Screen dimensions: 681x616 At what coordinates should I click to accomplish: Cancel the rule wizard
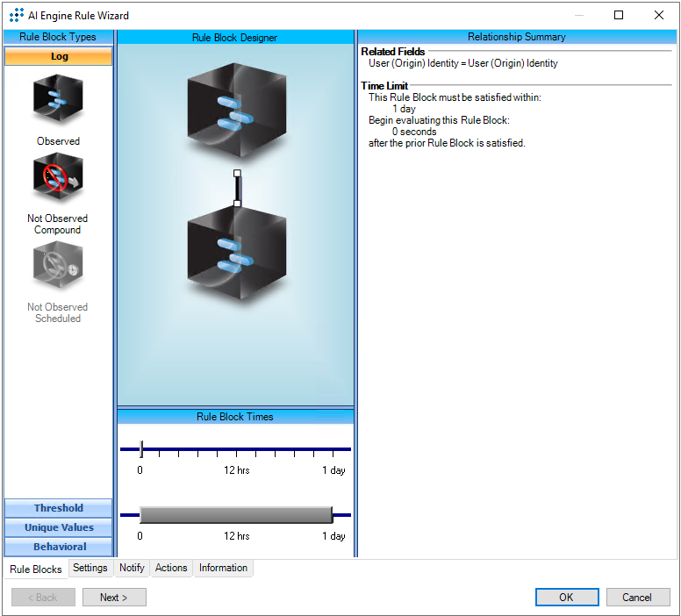[637, 598]
